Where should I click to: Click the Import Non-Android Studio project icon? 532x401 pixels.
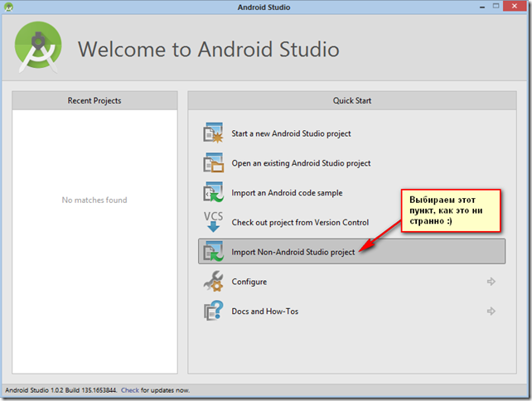click(213, 251)
